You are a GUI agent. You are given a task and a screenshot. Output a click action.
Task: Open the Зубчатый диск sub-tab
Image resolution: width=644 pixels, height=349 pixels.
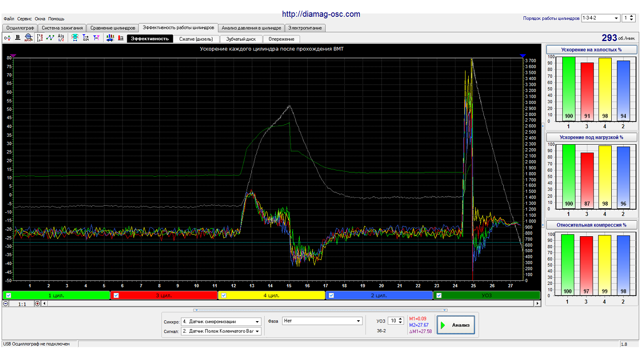241,39
